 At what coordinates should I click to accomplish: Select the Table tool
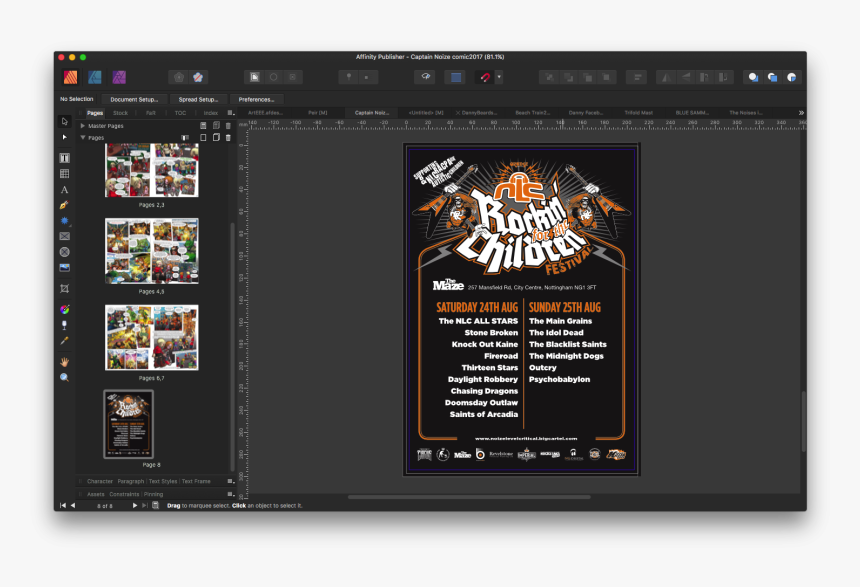coord(64,174)
